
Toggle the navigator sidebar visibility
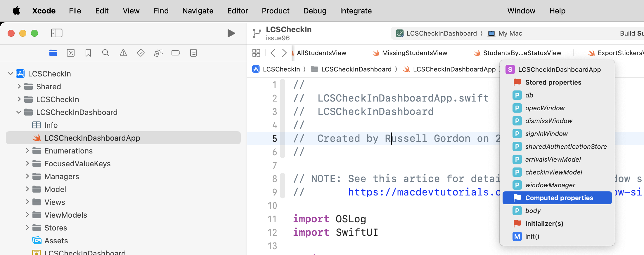click(x=57, y=33)
